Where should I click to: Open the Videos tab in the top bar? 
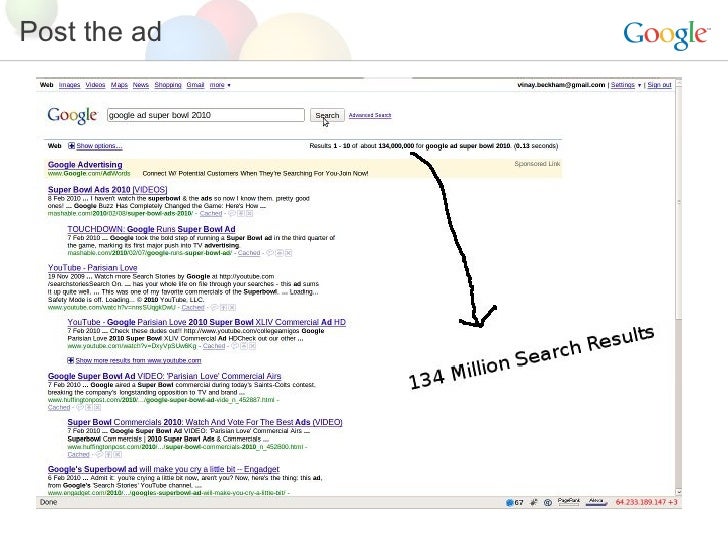pos(95,85)
